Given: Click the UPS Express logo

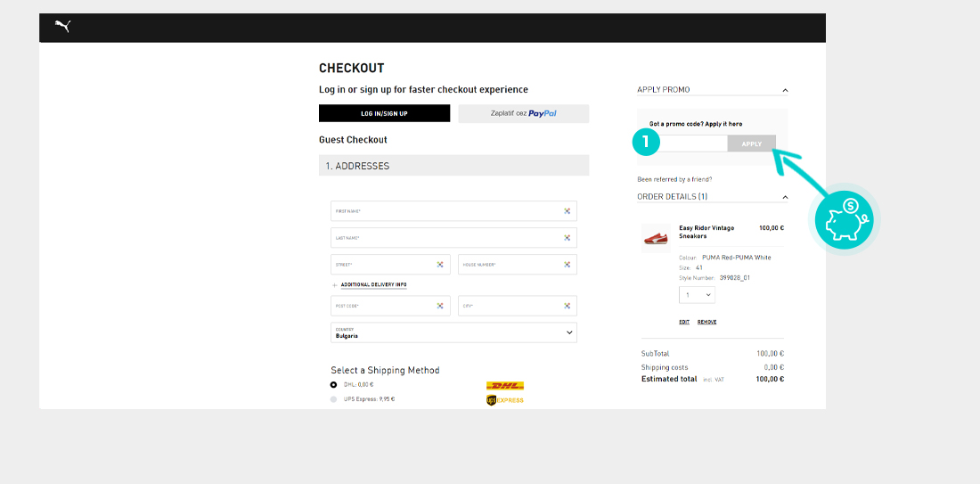Looking at the screenshot, I should [504, 400].
